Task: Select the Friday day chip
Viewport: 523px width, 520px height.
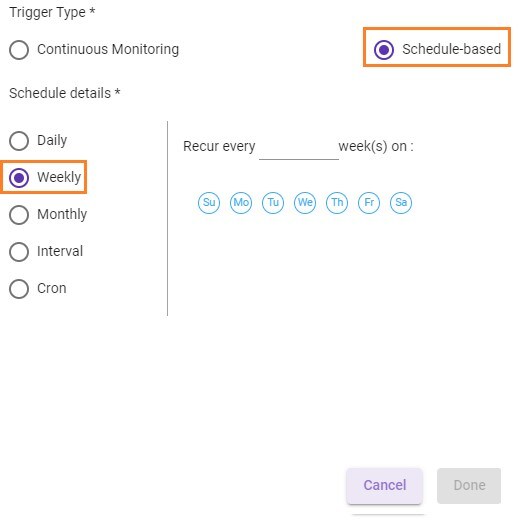Action: (x=369, y=202)
